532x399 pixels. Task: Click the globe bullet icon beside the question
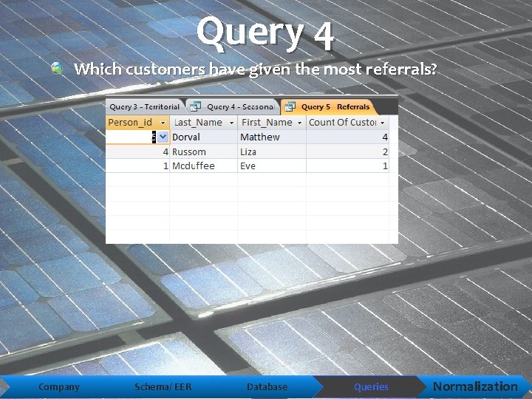coord(57,68)
